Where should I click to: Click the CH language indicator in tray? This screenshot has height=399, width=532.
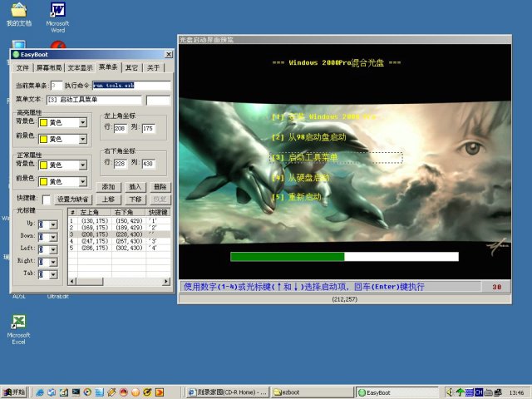tap(479, 392)
